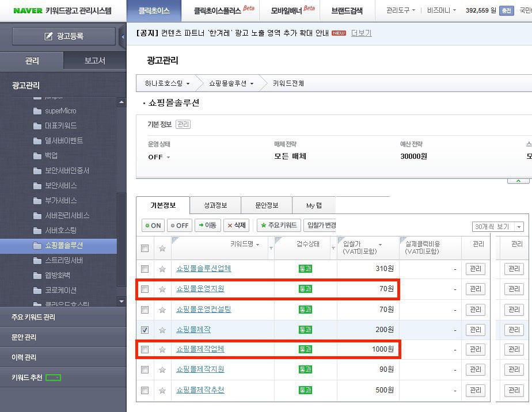532x412 pixels.
Task: Toggle the select-all checkbox in table header
Action: coord(145,248)
